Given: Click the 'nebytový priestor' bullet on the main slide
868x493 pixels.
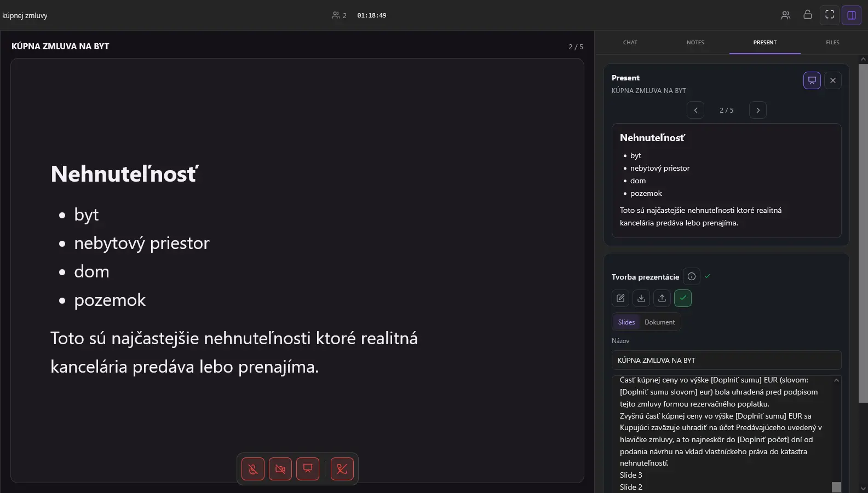Looking at the screenshot, I should tap(142, 243).
